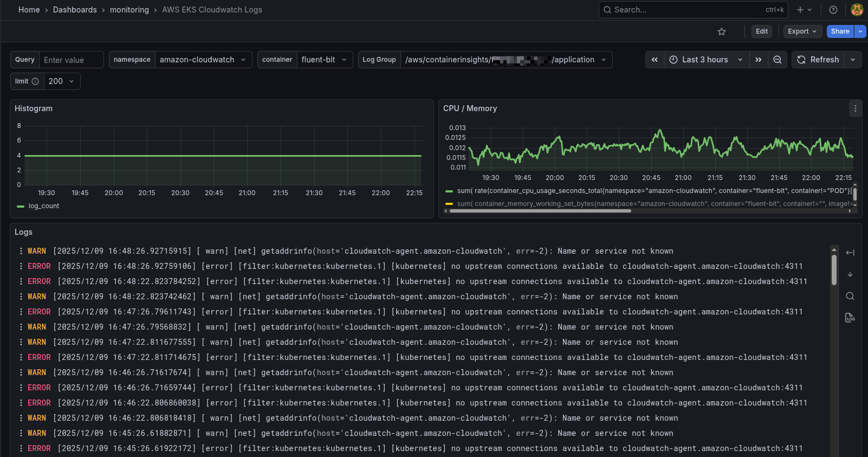Click the LOG file icon in Logs panel

(x=850, y=318)
